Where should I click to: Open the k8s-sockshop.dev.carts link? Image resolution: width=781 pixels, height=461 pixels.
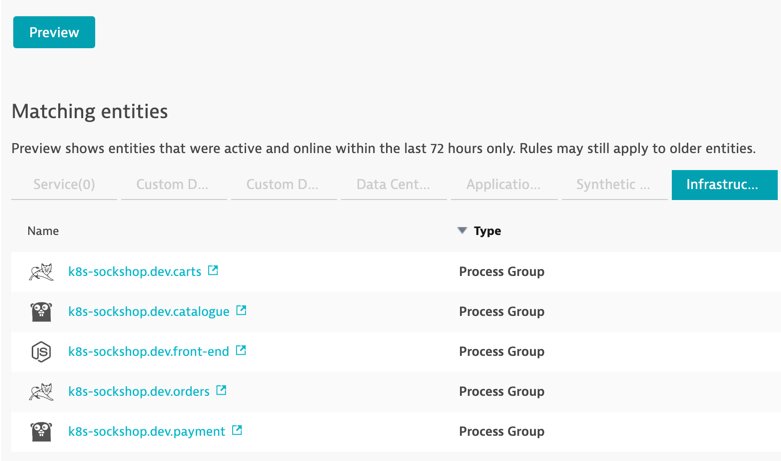pyautogui.click(x=134, y=272)
